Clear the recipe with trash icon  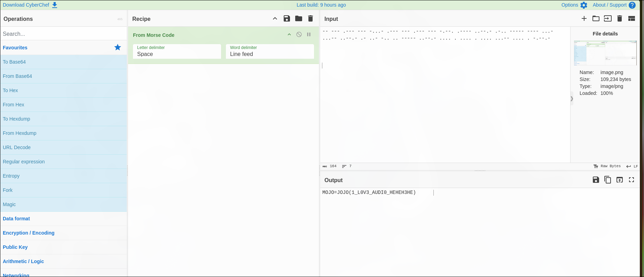point(311,19)
